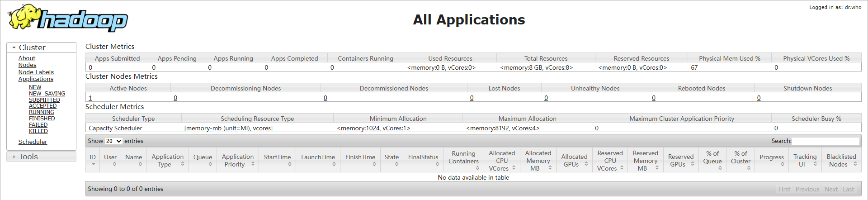Open the Decommissioning Nodes count link

[175, 98]
